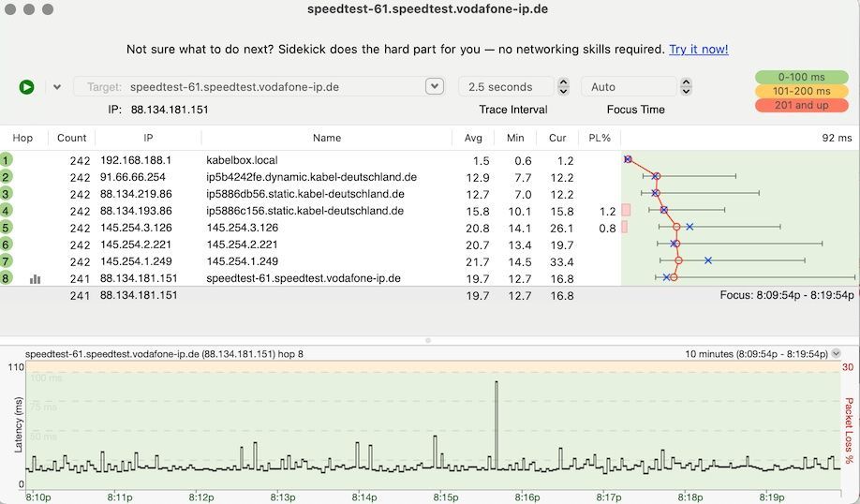The height and width of the screenshot is (504, 860).
Task: Open the Try it now! Sidekick link
Action: click(698, 50)
